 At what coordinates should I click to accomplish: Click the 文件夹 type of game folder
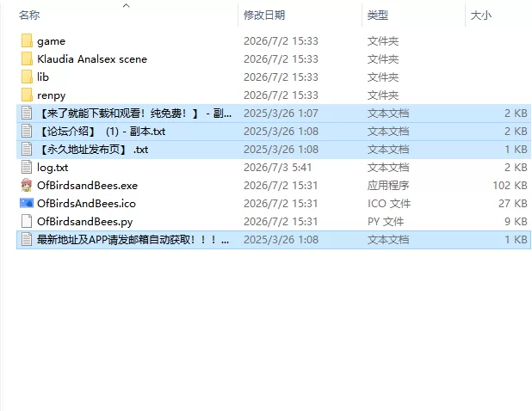point(383,41)
